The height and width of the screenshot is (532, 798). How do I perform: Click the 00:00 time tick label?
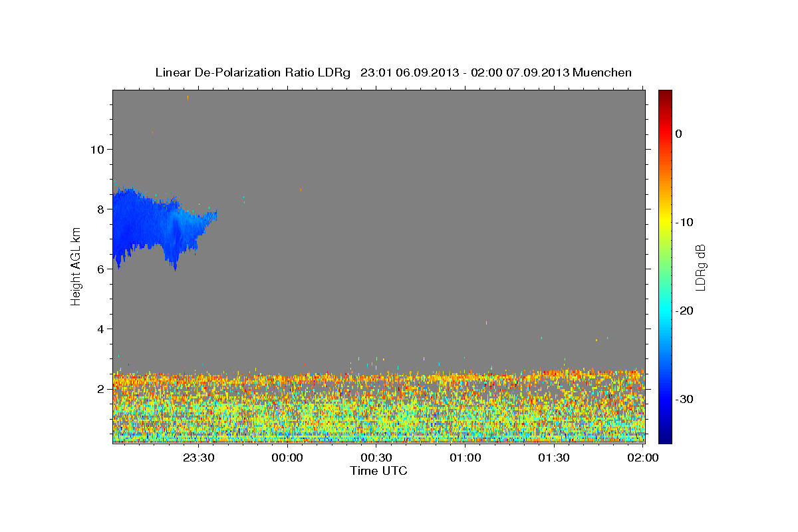point(288,458)
